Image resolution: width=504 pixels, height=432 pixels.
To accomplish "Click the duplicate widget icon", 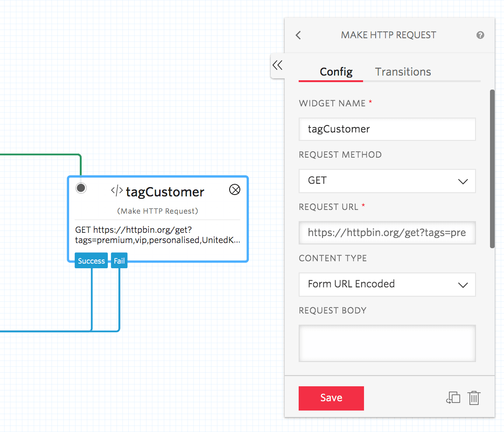I will (x=453, y=398).
